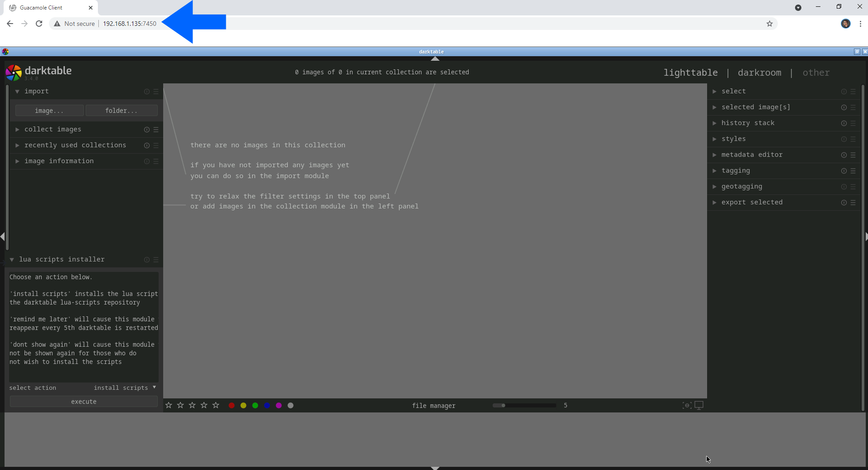Open presets of export selected module
This screenshot has width=868, height=470.
click(853, 203)
